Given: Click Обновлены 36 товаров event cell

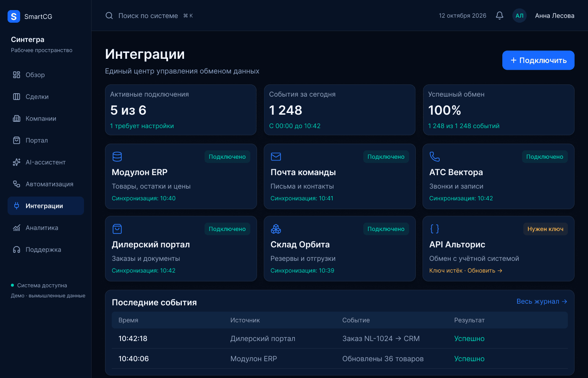Looking at the screenshot, I should tap(383, 359).
